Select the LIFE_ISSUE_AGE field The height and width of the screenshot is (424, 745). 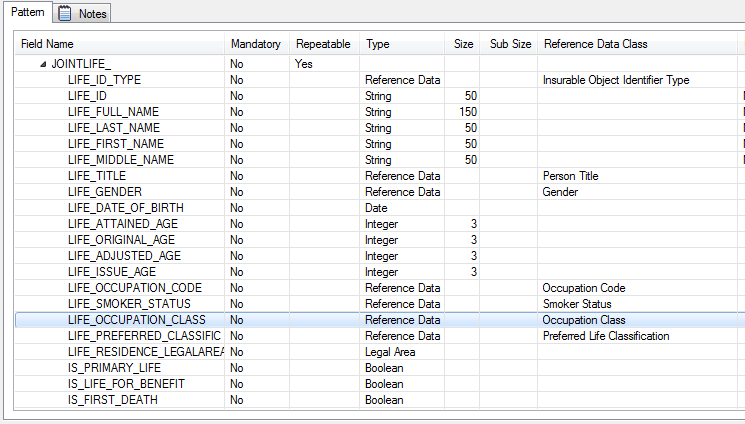click(112, 272)
